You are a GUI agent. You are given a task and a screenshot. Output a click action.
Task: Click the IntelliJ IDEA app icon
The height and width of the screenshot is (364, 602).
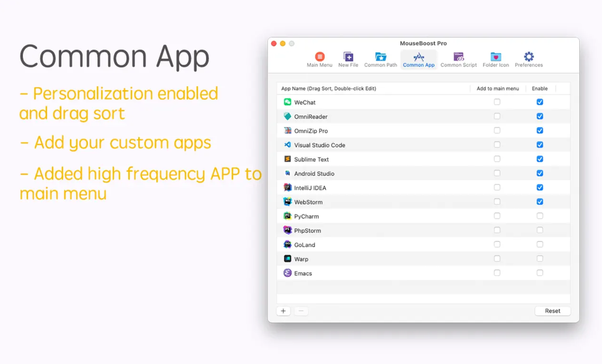(x=287, y=188)
